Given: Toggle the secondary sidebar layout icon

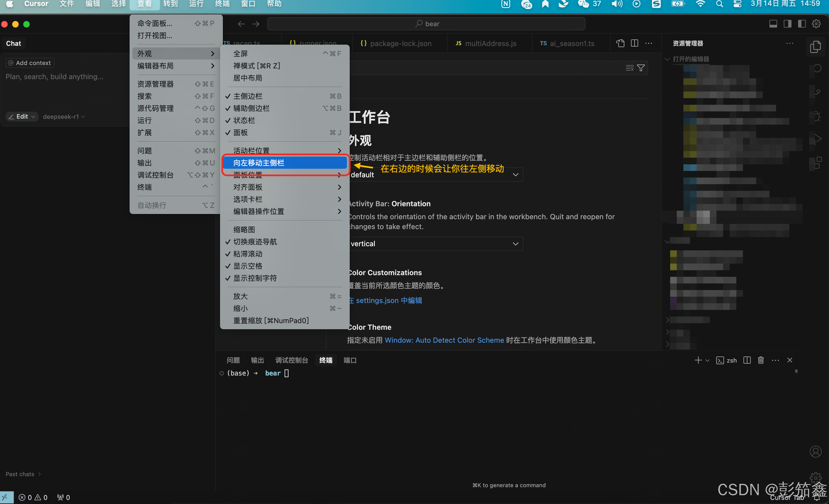Looking at the screenshot, I should (x=787, y=24).
